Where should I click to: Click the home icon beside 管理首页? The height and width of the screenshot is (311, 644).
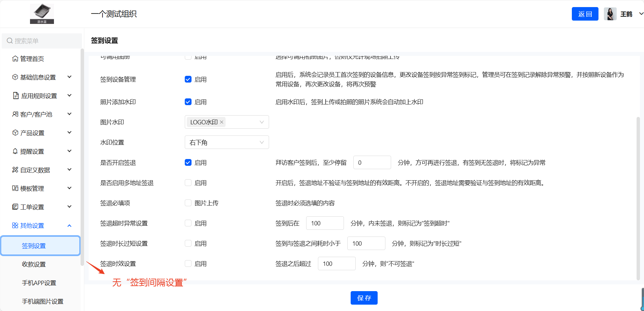pos(15,59)
